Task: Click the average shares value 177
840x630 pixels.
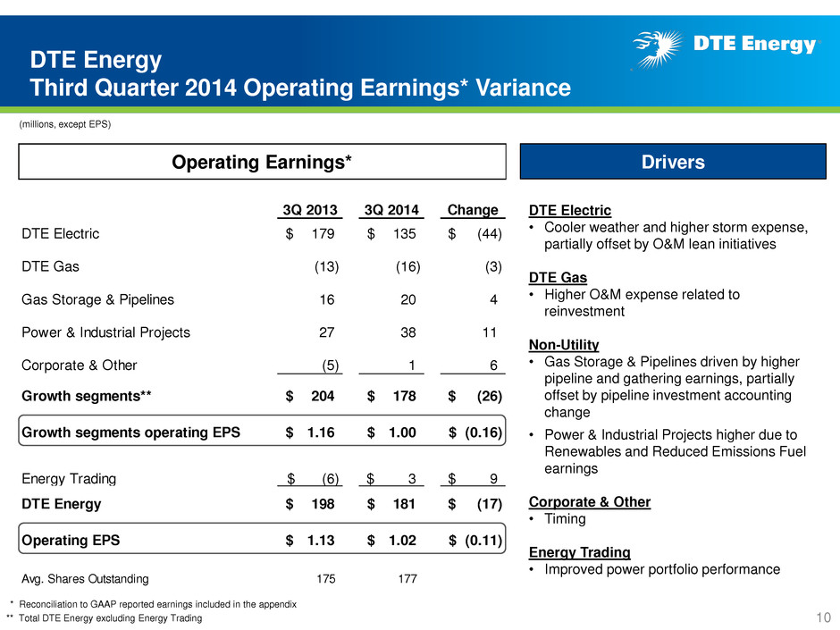Action: 407,578
